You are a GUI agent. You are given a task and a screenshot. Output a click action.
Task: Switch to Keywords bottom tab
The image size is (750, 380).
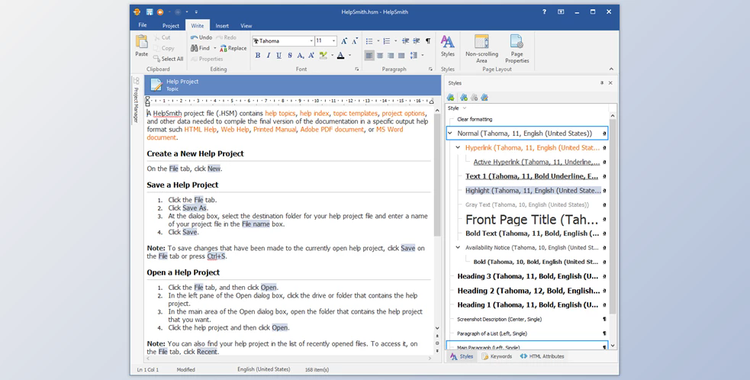pyautogui.click(x=496, y=357)
